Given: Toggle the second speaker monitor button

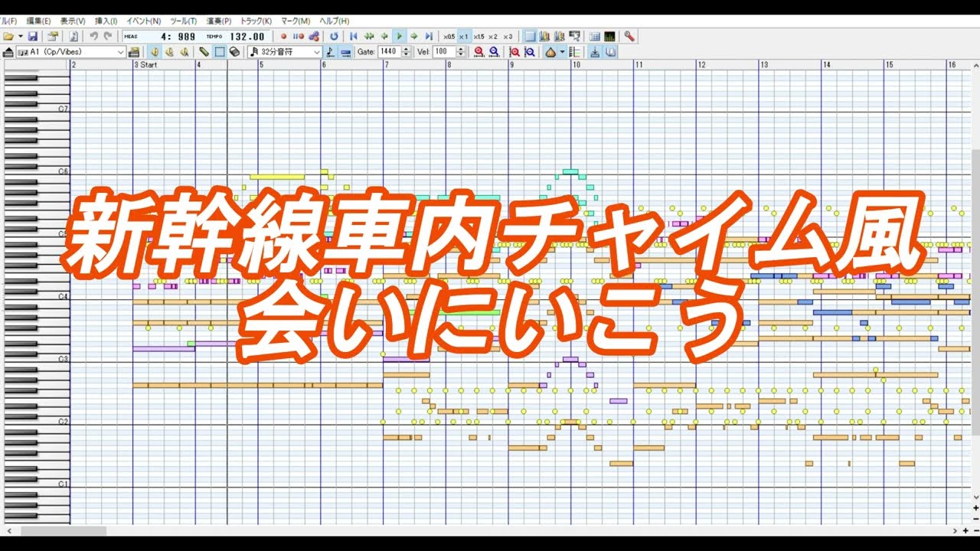Looking at the screenshot, I should (169, 51).
